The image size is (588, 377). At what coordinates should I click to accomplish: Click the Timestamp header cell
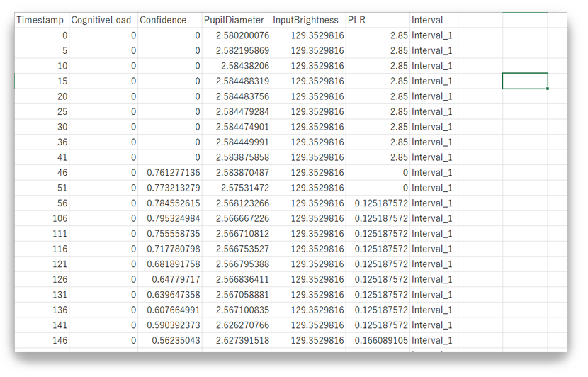pyautogui.click(x=42, y=20)
